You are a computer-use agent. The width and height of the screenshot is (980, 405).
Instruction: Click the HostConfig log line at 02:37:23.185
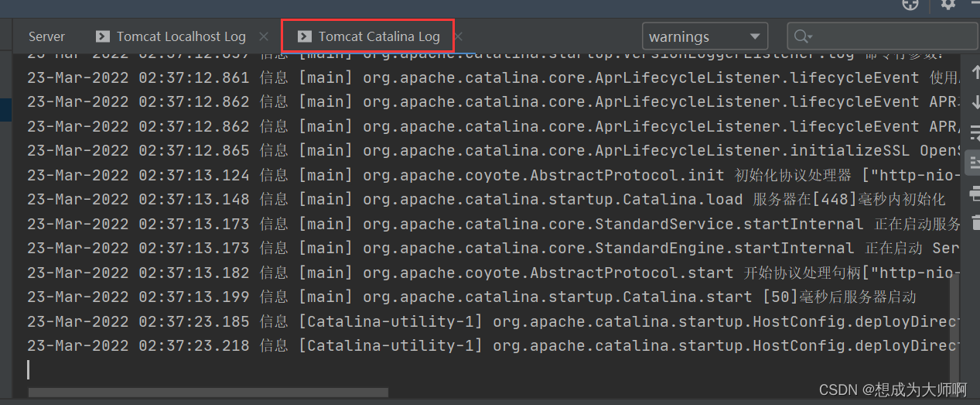point(493,321)
